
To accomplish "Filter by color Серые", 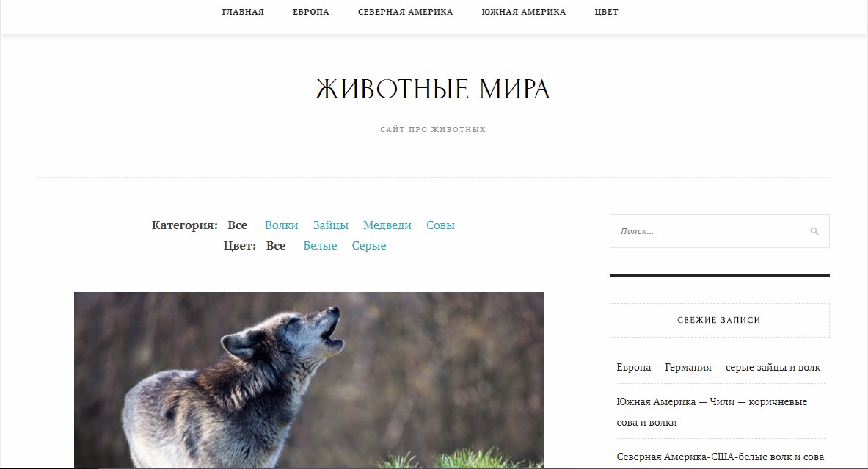I will coord(368,246).
